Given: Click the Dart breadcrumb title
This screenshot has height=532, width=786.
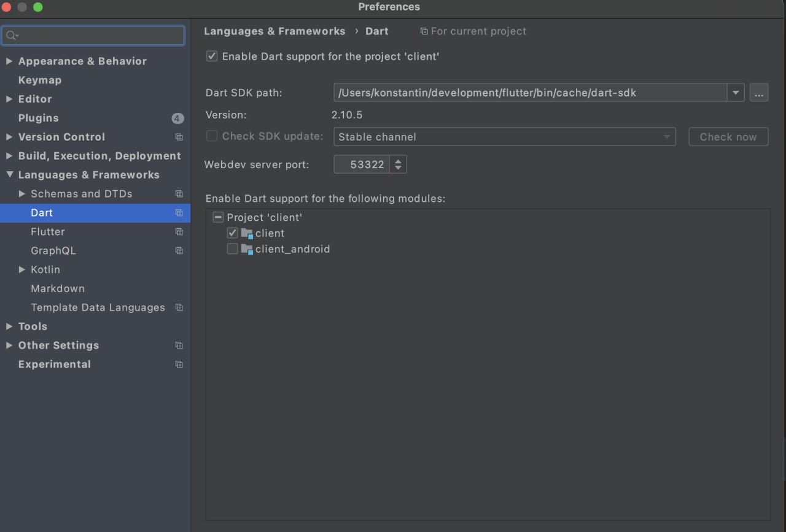Looking at the screenshot, I should click(377, 31).
